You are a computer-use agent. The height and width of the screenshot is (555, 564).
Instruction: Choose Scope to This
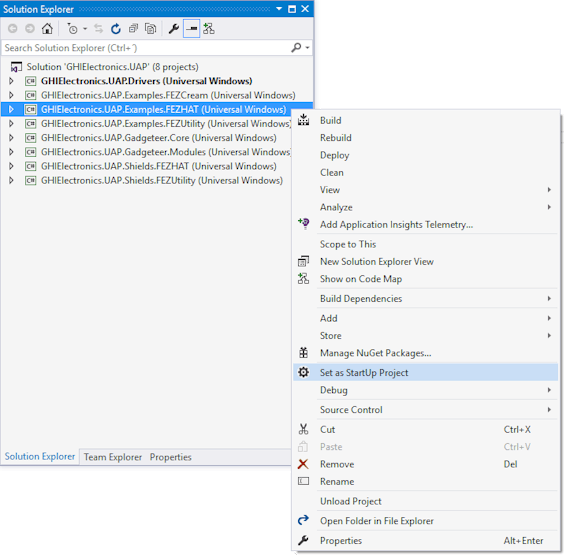coord(426,244)
